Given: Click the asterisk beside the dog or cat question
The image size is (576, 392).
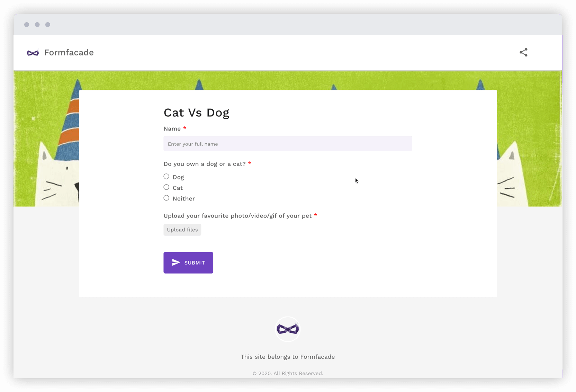Looking at the screenshot, I should (250, 163).
